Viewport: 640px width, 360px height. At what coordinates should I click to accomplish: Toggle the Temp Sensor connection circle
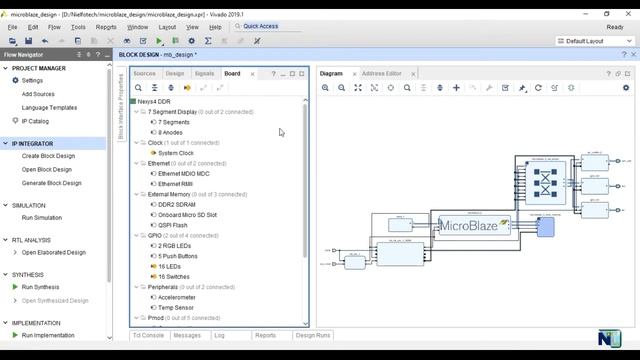tap(153, 308)
